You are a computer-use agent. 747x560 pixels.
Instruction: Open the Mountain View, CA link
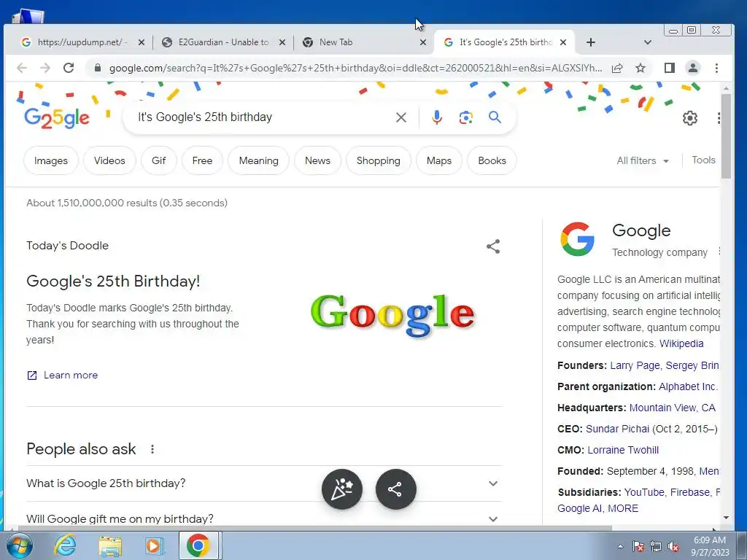coord(672,408)
